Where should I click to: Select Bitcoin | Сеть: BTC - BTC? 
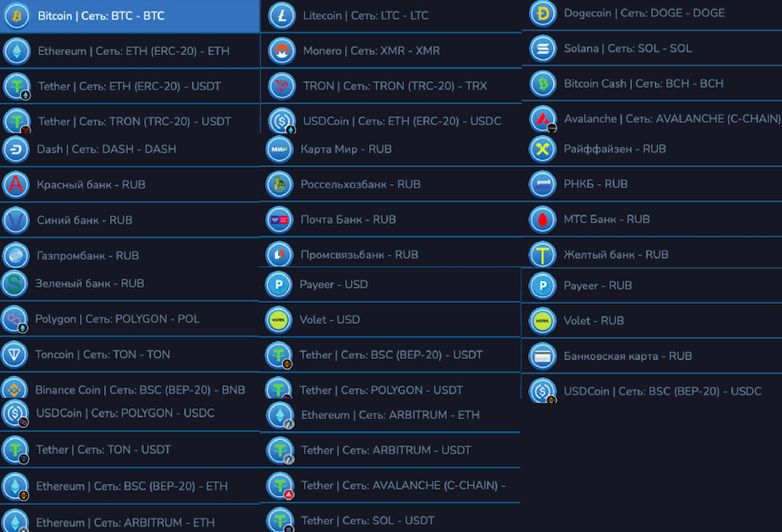point(130,16)
